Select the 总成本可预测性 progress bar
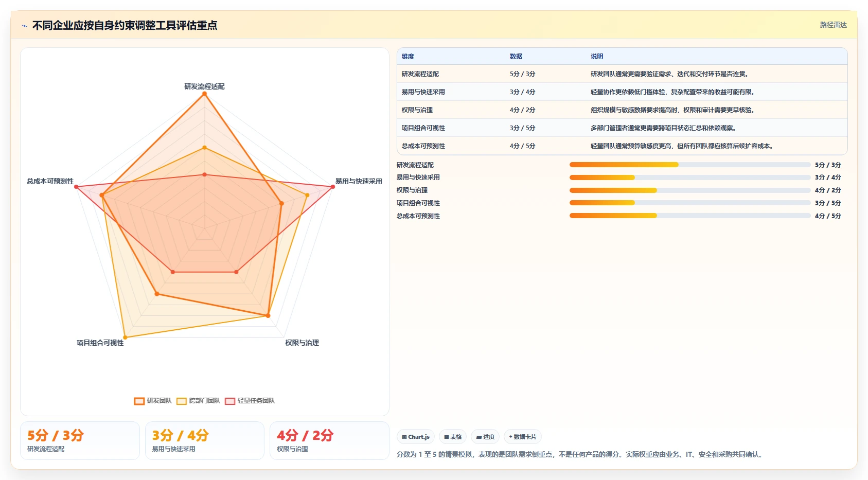This screenshot has width=868, height=480. (x=690, y=216)
